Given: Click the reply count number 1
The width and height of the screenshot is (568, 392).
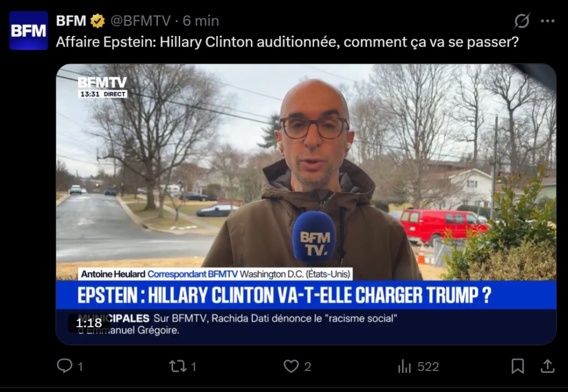Looking at the screenshot, I should coord(80,366).
